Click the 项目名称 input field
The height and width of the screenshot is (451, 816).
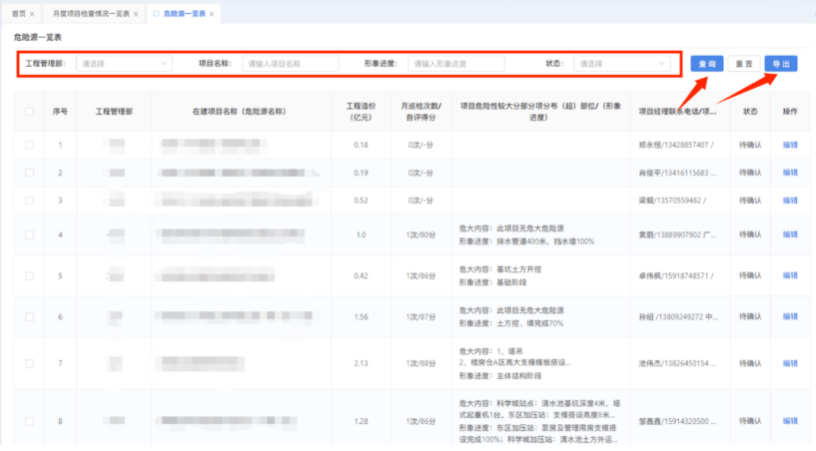coord(290,63)
